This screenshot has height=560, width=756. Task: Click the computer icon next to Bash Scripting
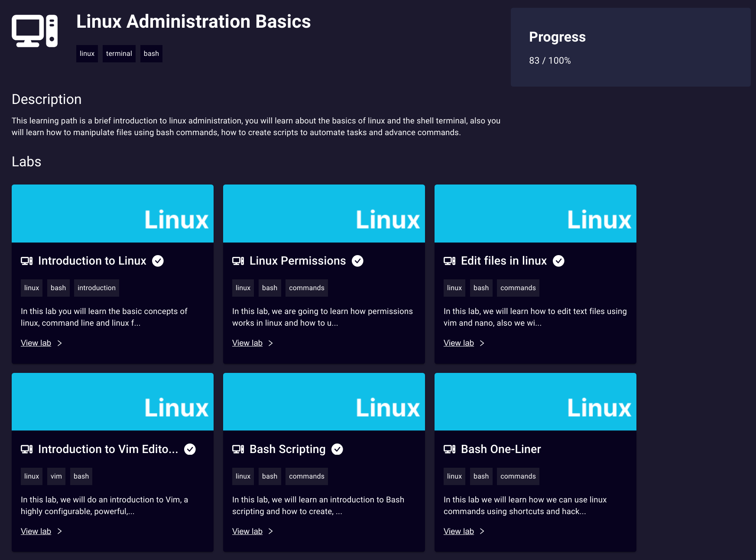238,449
